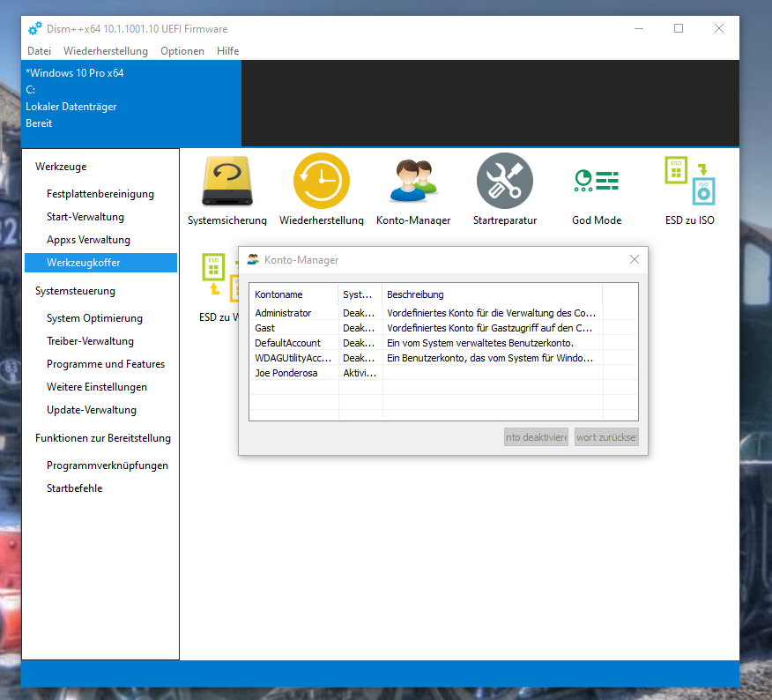
Task: Click the Konto-Manager dialog title icon
Action: coord(253,259)
